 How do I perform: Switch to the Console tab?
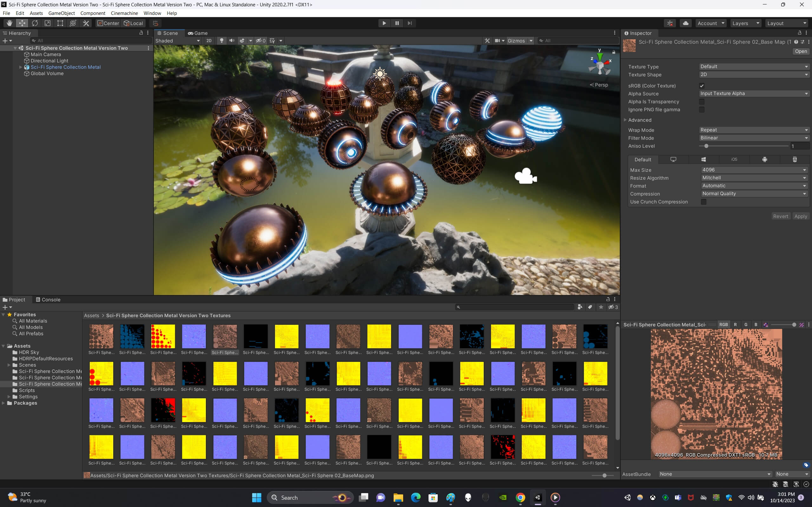tap(48, 299)
